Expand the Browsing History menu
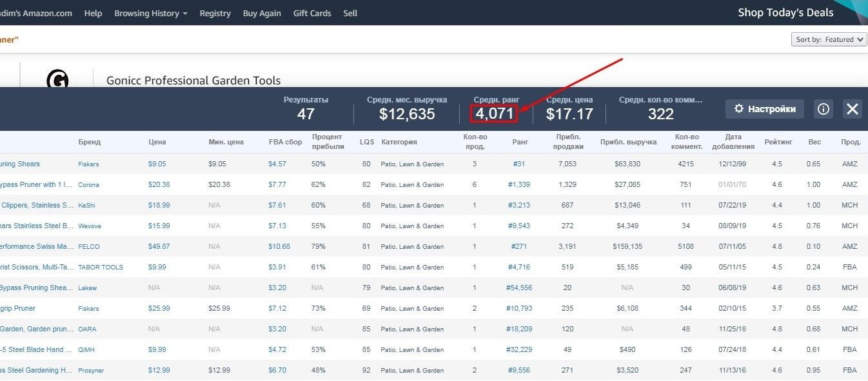This screenshot has height=381, width=868. click(x=151, y=13)
